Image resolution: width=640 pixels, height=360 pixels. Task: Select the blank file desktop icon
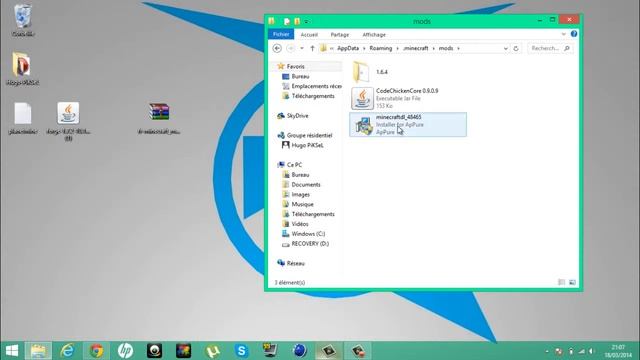click(22, 118)
